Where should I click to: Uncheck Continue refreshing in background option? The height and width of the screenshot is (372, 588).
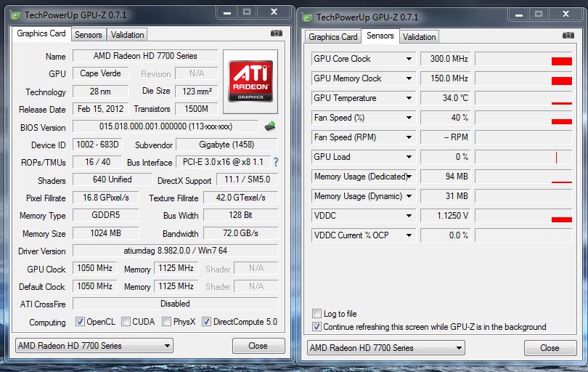pyautogui.click(x=317, y=326)
